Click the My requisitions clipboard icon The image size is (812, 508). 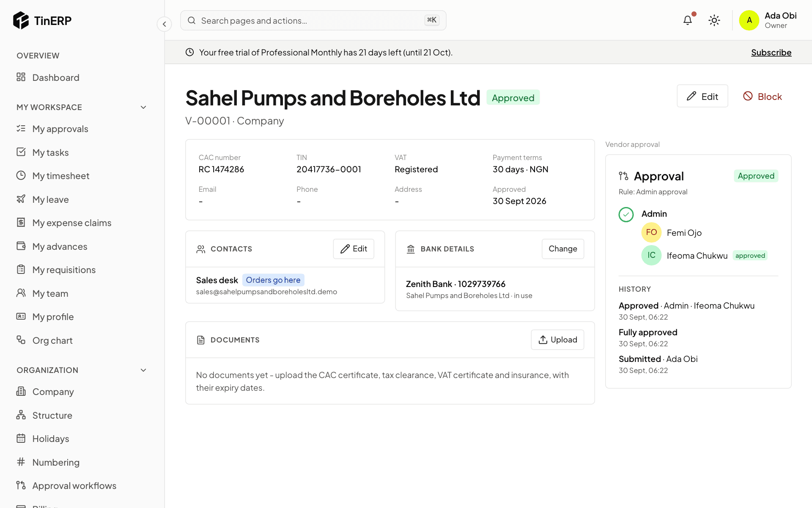21,269
